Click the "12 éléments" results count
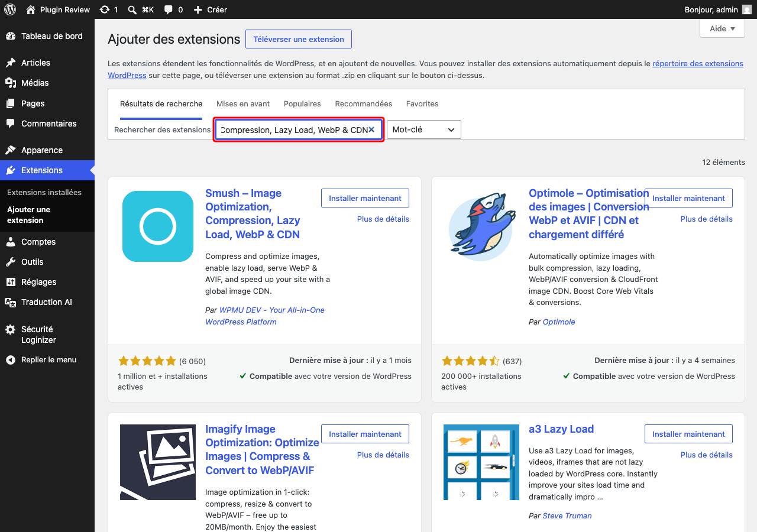Screen dimensions: 757x532 [x=723, y=162]
